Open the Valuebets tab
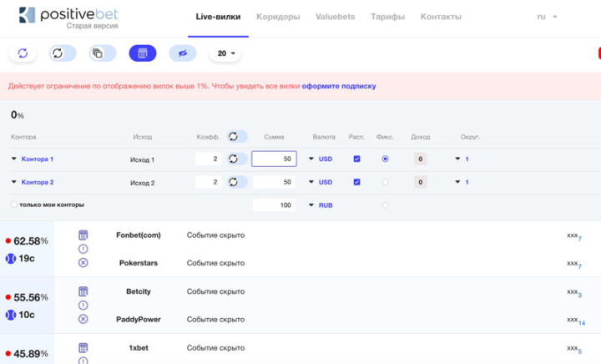Image resolution: width=601 pixels, height=364 pixels. pos(335,17)
